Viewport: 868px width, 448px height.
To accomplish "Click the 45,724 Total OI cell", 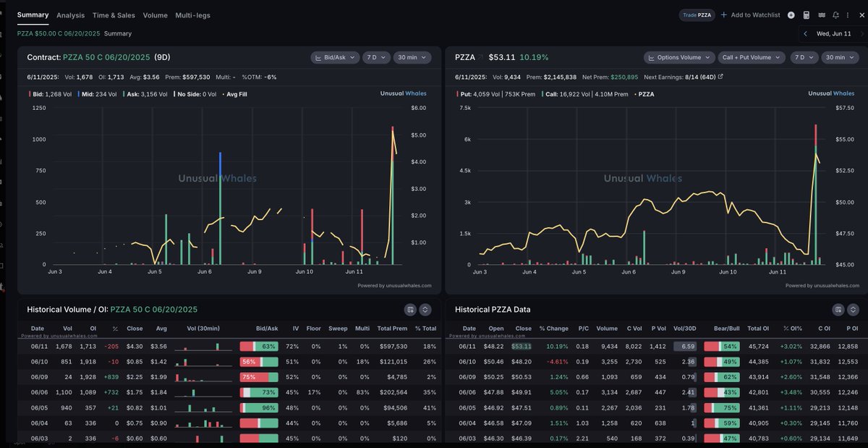I will [x=757, y=346].
